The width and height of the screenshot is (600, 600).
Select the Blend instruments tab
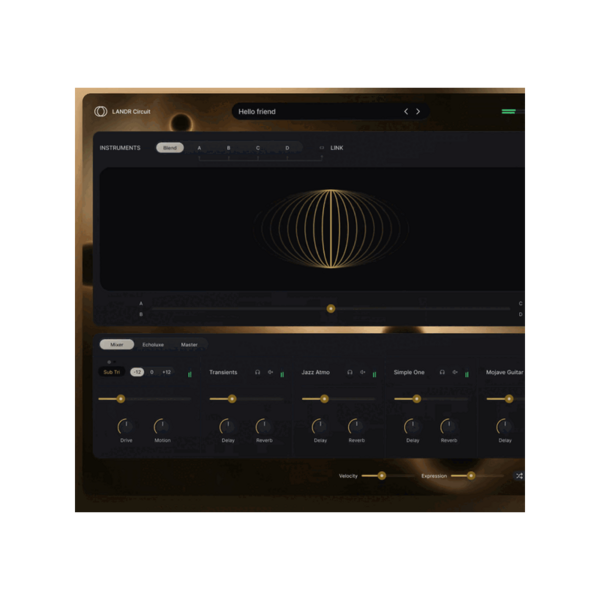(x=170, y=148)
